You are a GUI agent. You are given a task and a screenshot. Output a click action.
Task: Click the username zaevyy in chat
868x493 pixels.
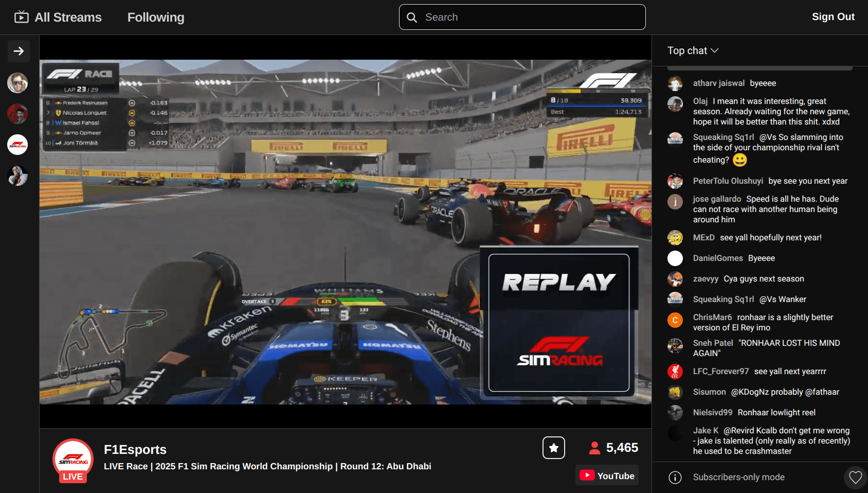click(706, 279)
